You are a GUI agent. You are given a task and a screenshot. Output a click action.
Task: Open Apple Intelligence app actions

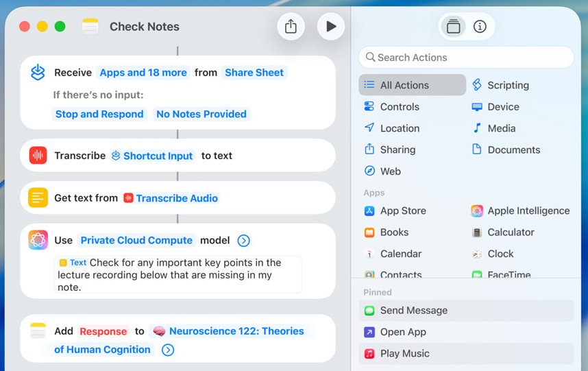pos(528,211)
